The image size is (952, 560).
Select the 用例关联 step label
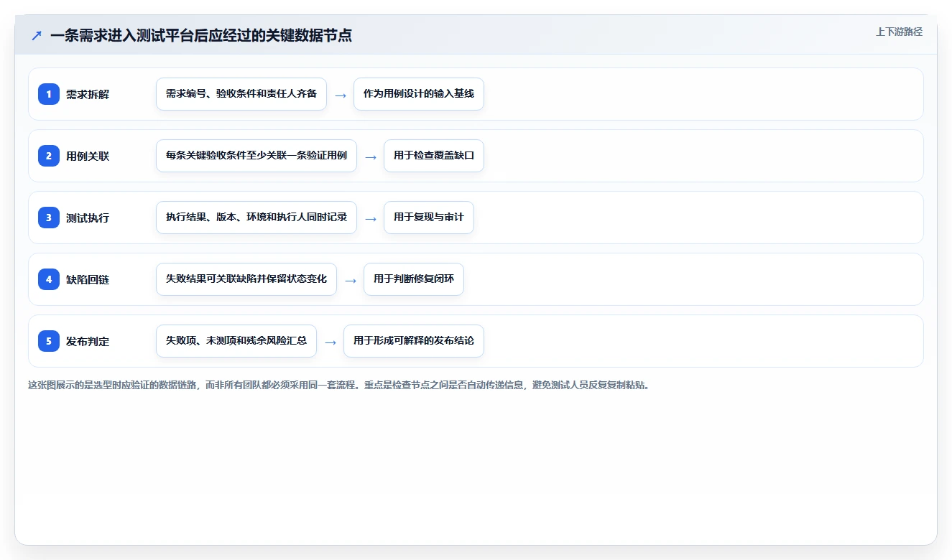88,156
